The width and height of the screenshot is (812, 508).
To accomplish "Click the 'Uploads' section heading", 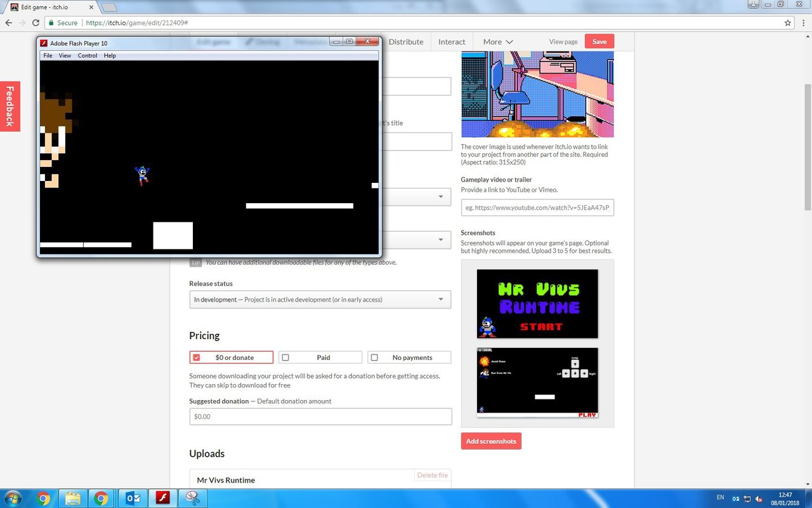I will click(x=207, y=453).
